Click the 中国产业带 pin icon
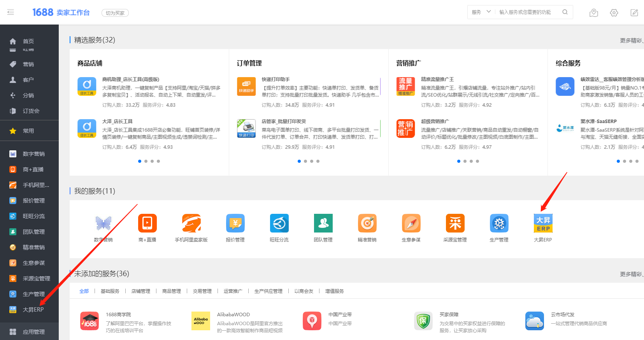This screenshot has width=644, height=340. [x=312, y=321]
